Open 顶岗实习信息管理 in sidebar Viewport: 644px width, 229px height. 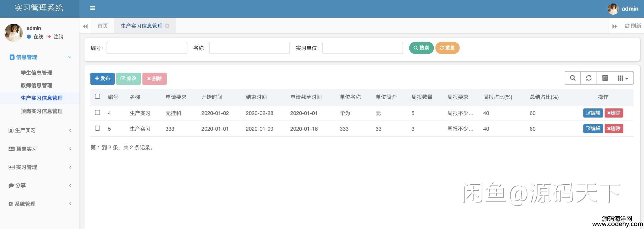tap(42, 111)
